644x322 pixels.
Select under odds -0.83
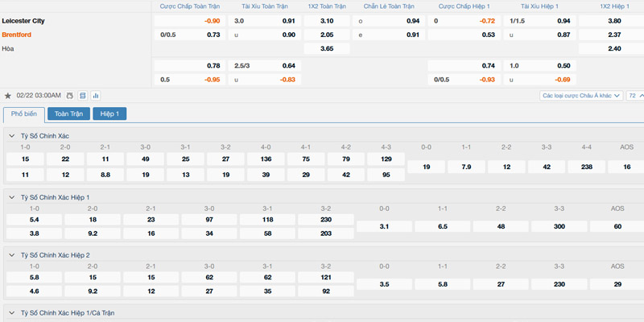(265, 80)
